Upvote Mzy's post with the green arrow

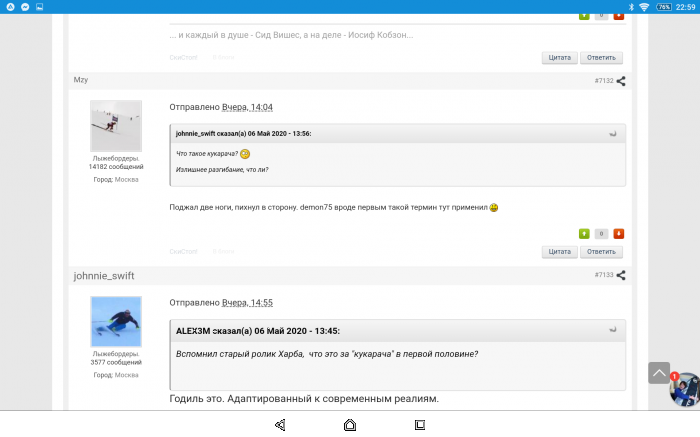[584, 233]
